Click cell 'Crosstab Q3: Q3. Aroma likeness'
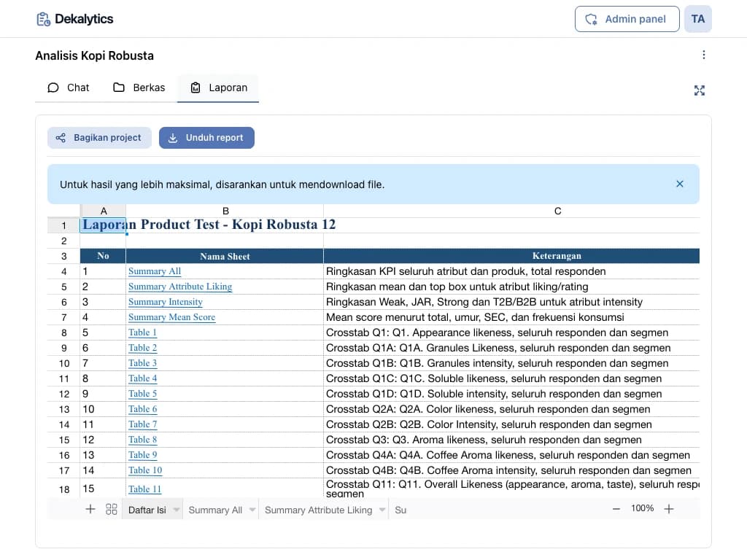Image resolution: width=747 pixels, height=560 pixels. coord(511,439)
